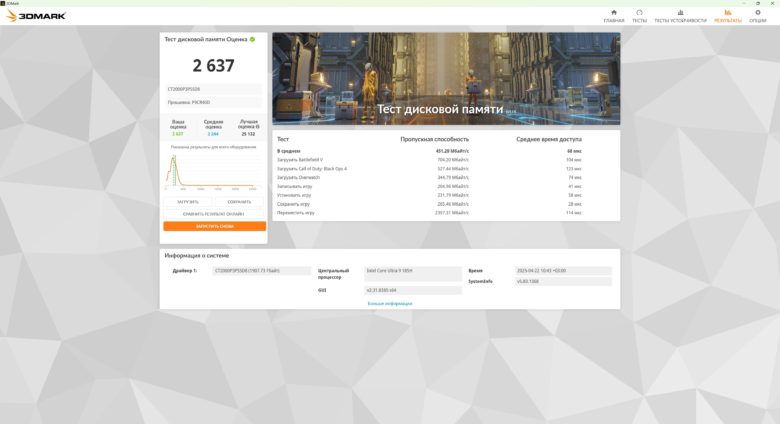The width and height of the screenshot is (780, 424).
Task: Click the 2357.31 МБайт/с bandwidth value
Action: tap(452, 212)
